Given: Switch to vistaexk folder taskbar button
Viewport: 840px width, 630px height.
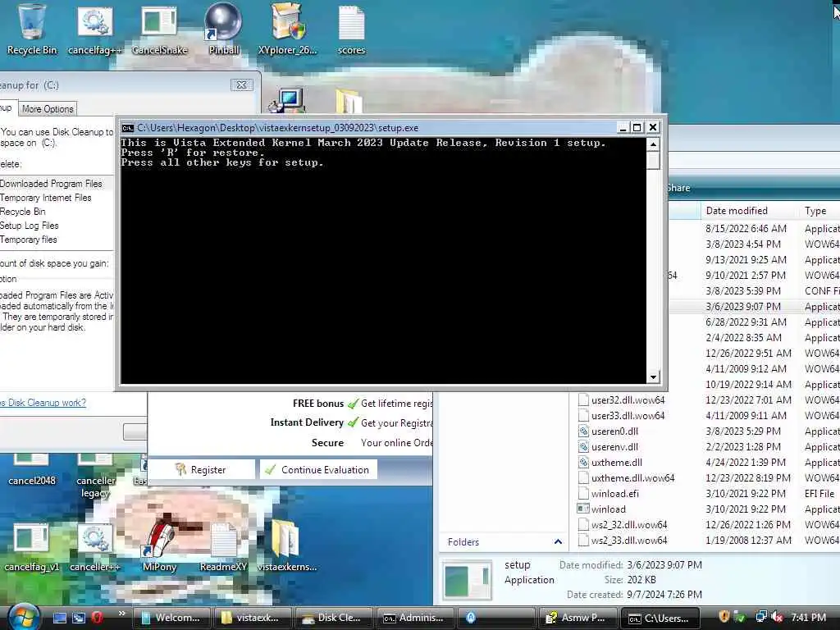Looking at the screenshot, I should 253,618.
